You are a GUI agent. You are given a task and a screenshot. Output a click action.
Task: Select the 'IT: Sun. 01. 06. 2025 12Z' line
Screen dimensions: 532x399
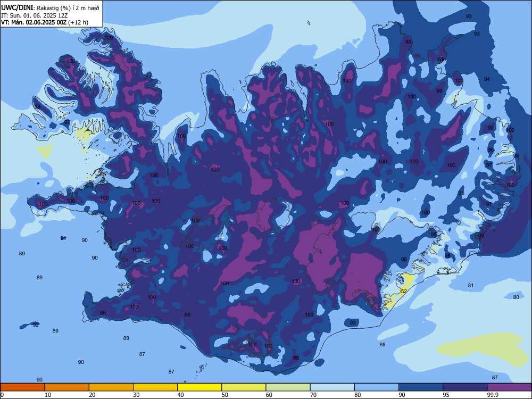pos(34,15)
